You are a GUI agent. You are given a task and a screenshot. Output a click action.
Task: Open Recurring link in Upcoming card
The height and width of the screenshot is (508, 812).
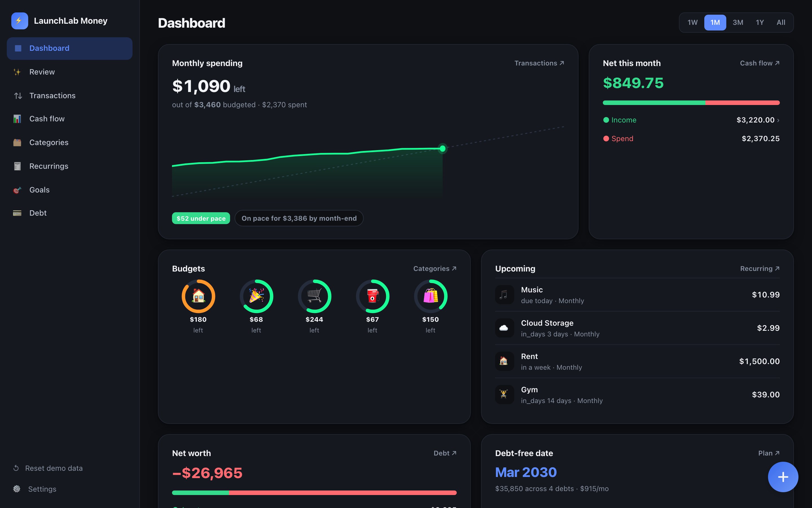click(760, 268)
